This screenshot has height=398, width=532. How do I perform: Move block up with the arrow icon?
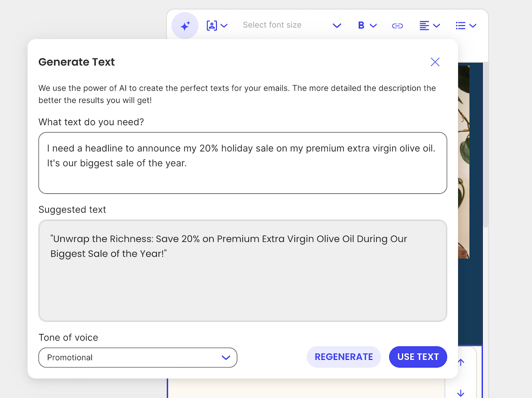461,363
